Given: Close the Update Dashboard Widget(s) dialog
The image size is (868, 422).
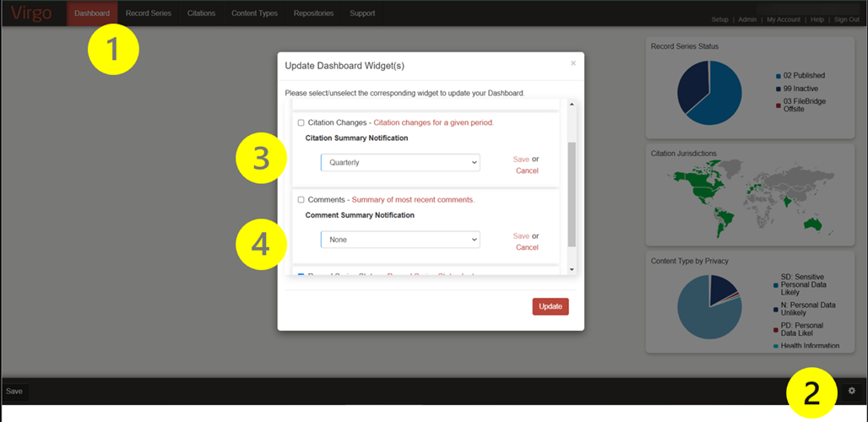Looking at the screenshot, I should pos(573,63).
